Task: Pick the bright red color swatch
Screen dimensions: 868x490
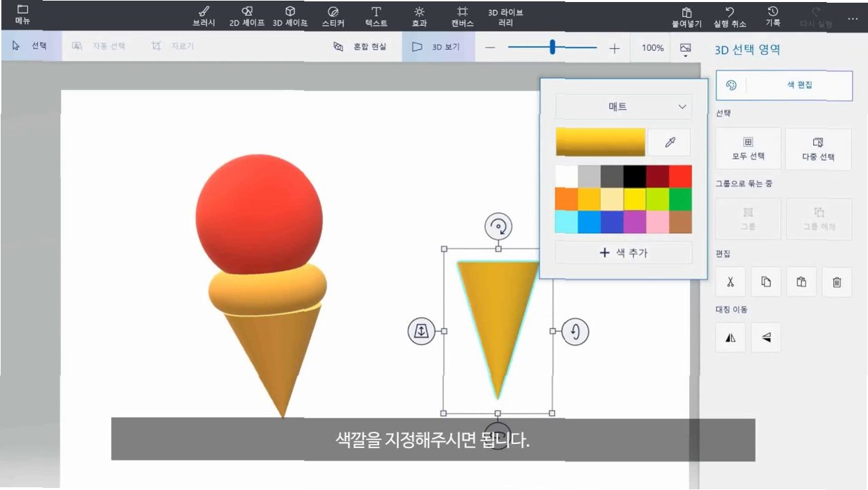Action: (680, 176)
